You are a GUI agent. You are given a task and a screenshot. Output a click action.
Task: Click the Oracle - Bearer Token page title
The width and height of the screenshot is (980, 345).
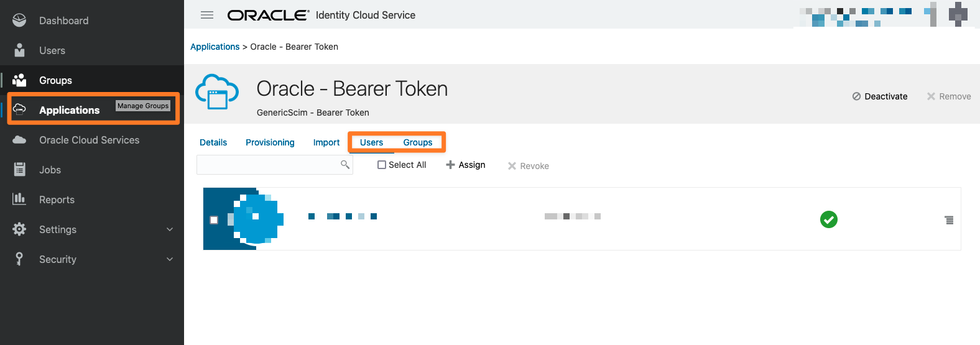pos(352,89)
